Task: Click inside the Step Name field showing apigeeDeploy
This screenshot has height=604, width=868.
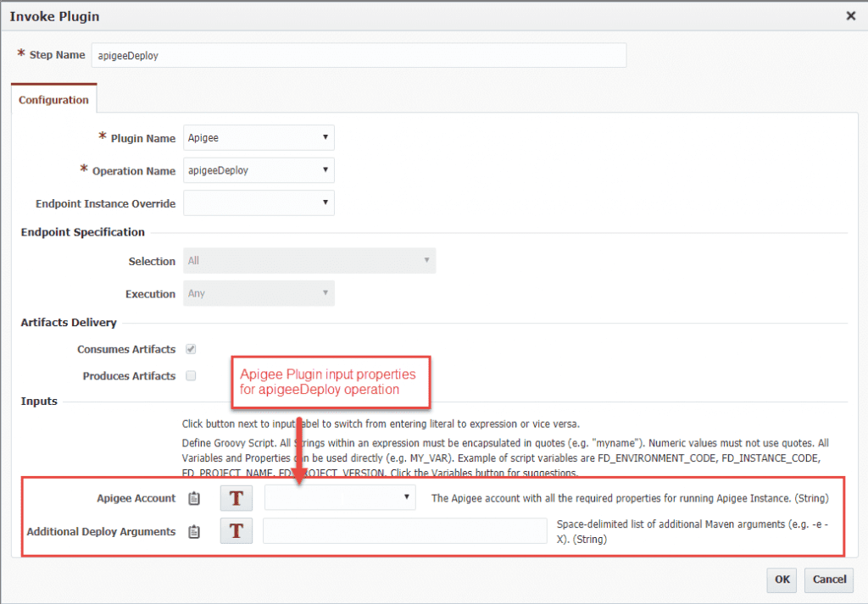Action: 359,55
